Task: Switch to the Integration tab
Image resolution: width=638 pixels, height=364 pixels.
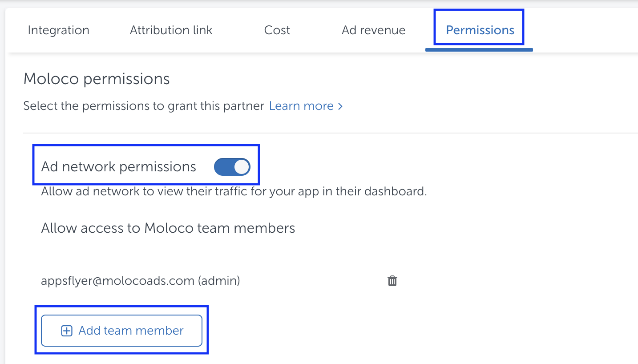Action: click(58, 30)
